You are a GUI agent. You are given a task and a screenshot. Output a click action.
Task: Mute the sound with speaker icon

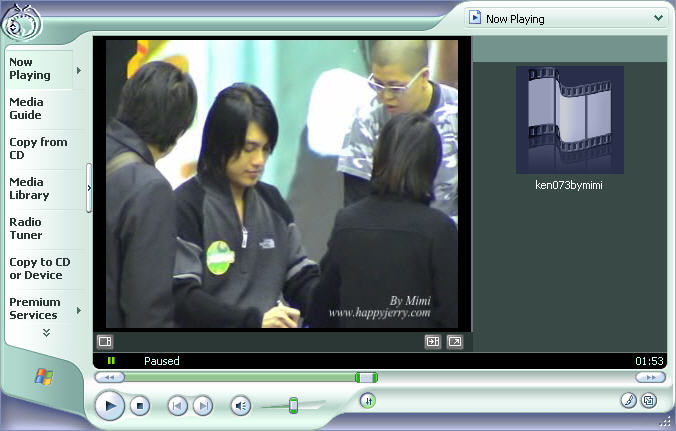point(241,406)
